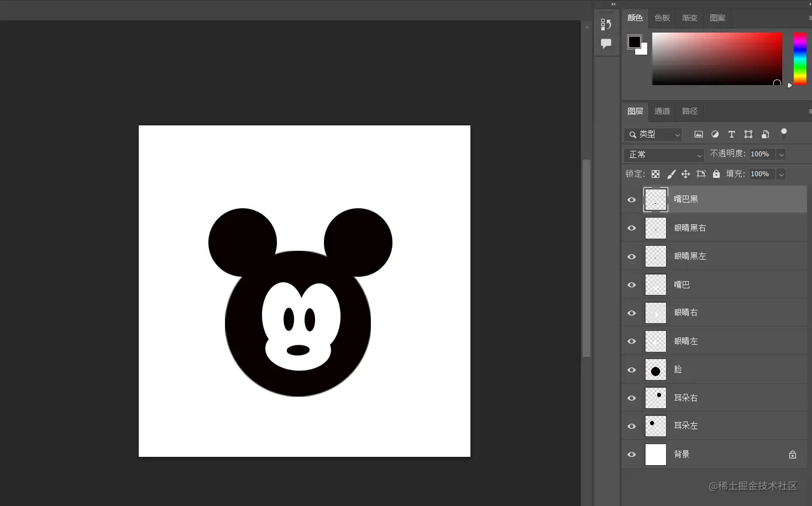The width and height of the screenshot is (812, 506).
Task: Filter for smart object layers icon
Action: click(765, 134)
